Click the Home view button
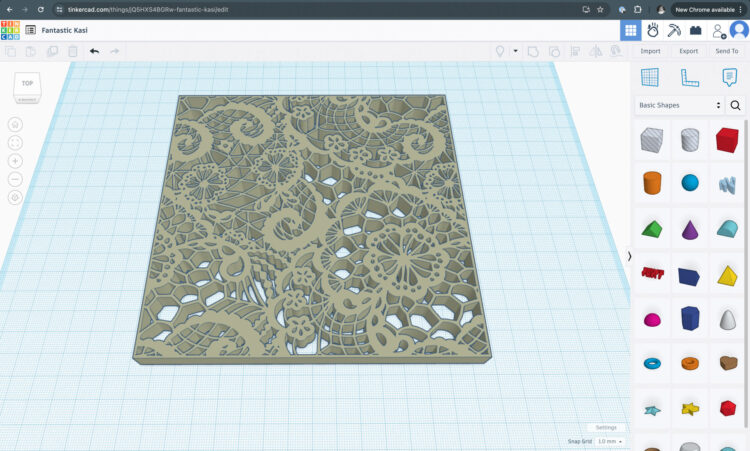The height and width of the screenshot is (451, 750). point(15,124)
